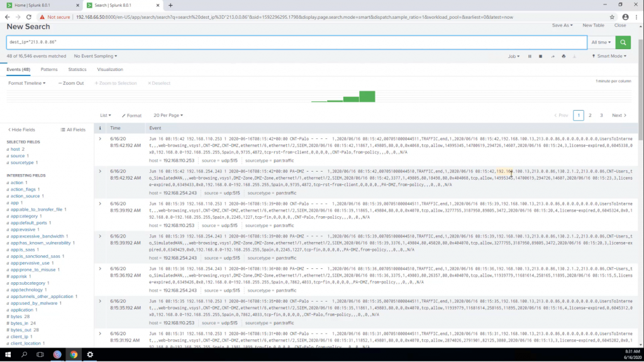The height and width of the screenshot is (362, 644).
Task: Go to results page 3
Action: click(x=601, y=116)
